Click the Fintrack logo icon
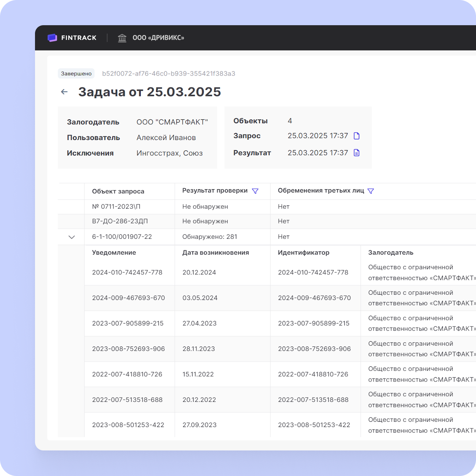The height and width of the screenshot is (476, 476). tap(52, 38)
